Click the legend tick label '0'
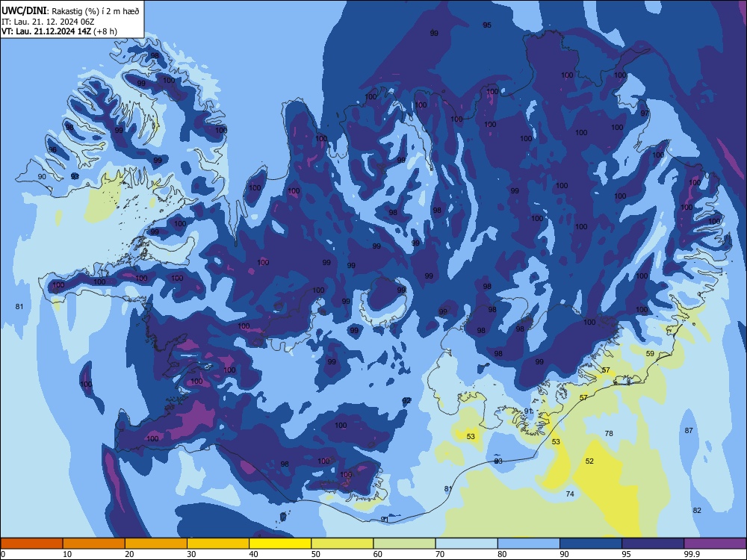The width and height of the screenshot is (747, 560). [x=3, y=554]
